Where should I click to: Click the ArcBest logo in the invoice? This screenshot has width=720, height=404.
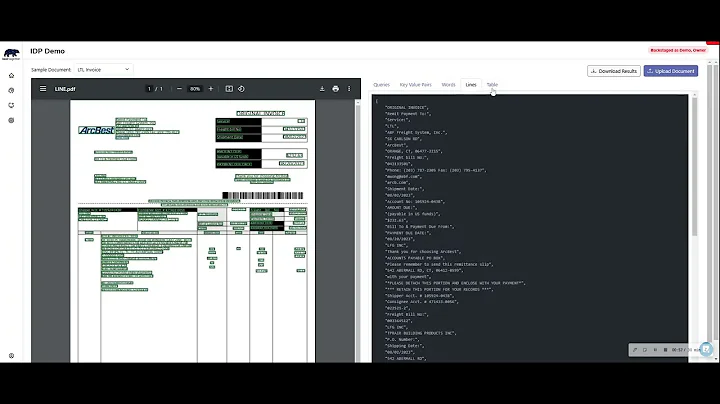(x=96, y=130)
